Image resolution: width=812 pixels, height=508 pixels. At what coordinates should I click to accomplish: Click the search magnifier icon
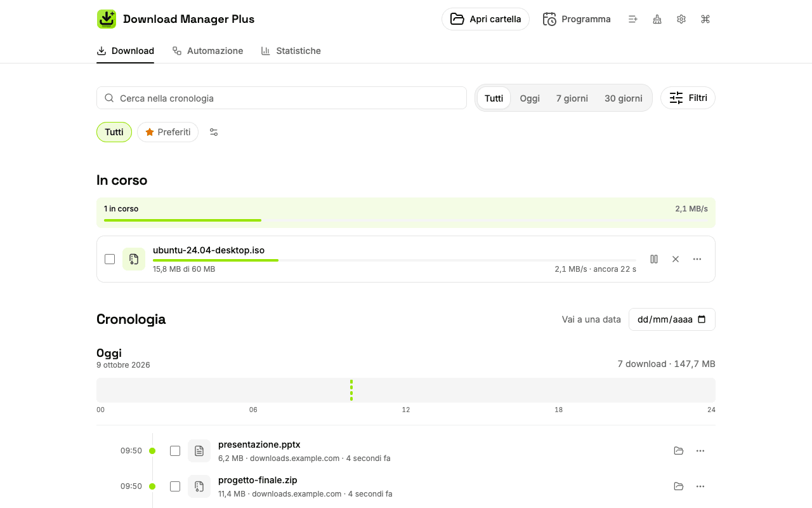(x=109, y=98)
